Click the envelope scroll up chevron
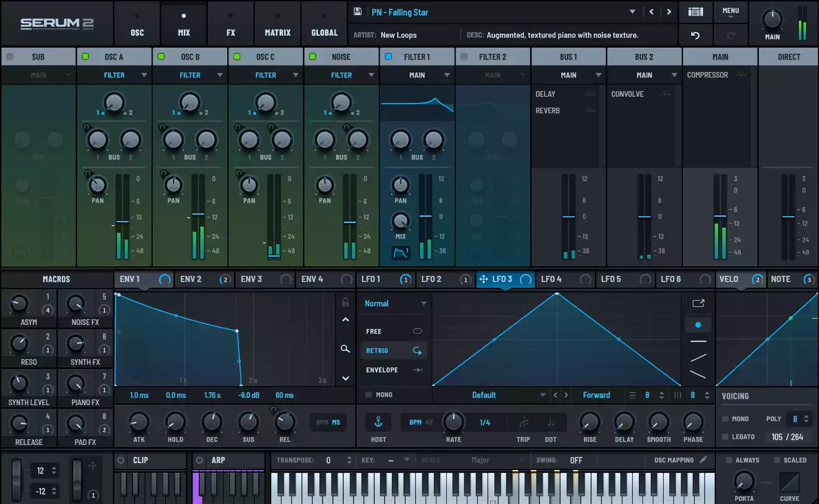 [x=345, y=320]
